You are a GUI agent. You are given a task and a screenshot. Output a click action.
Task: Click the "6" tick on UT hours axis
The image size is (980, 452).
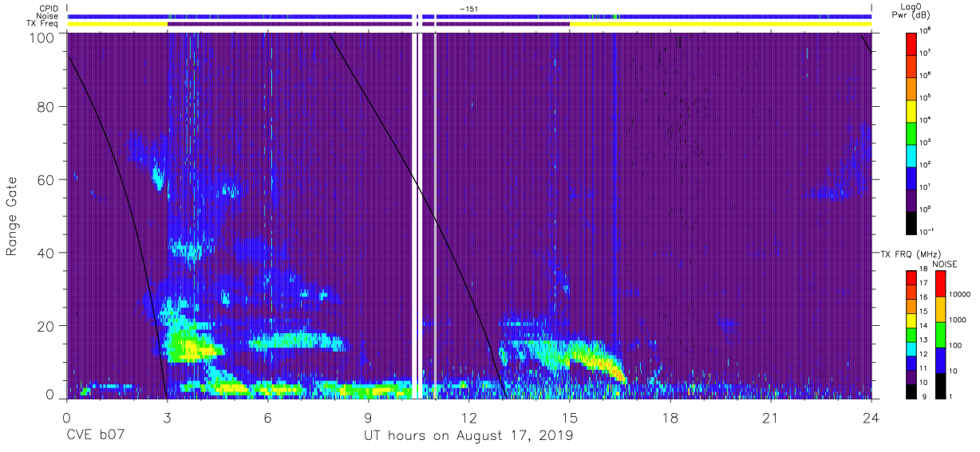267,418
